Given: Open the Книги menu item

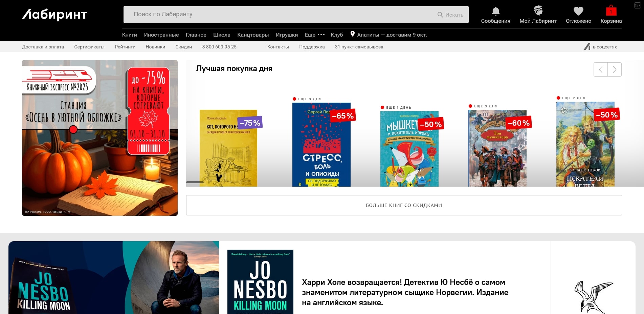Looking at the screenshot, I should [129, 35].
